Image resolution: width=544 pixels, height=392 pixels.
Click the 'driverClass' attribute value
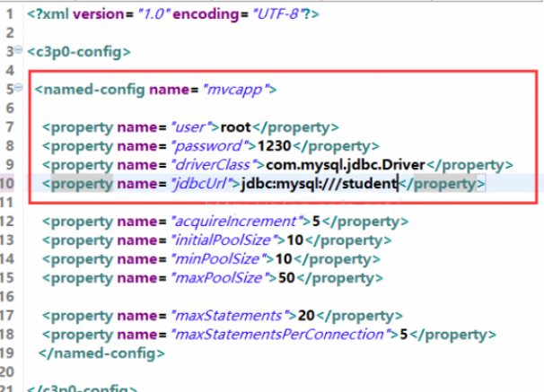pyautogui.click(x=213, y=165)
